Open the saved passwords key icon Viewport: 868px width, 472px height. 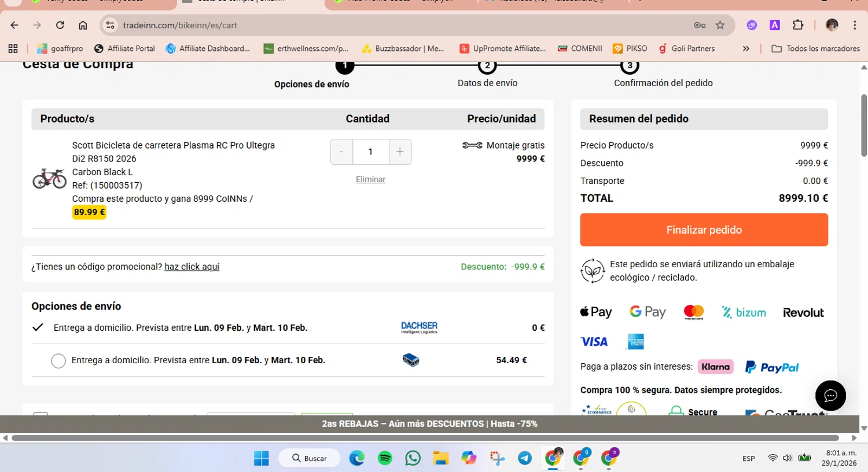[x=700, y=25]
